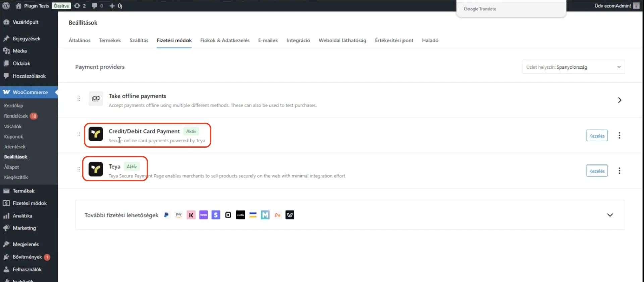Click the Új add-new item in admin bar
This screenshot has width=644, height=282.
click(x=116, y=6)
